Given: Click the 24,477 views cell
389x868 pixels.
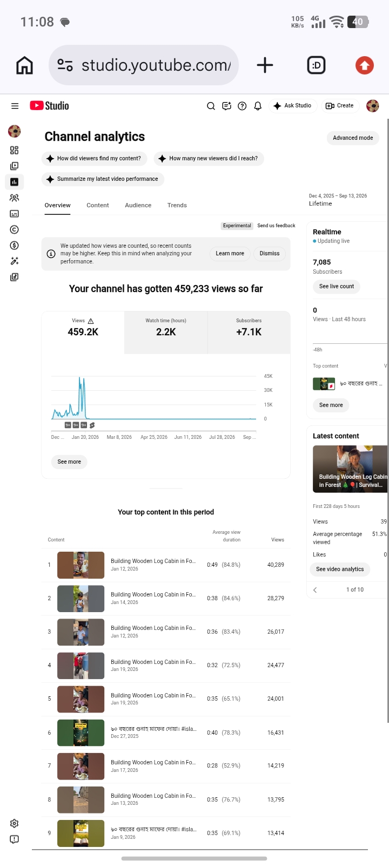Looking at the screenshot, I should click(x=276, y=666).
